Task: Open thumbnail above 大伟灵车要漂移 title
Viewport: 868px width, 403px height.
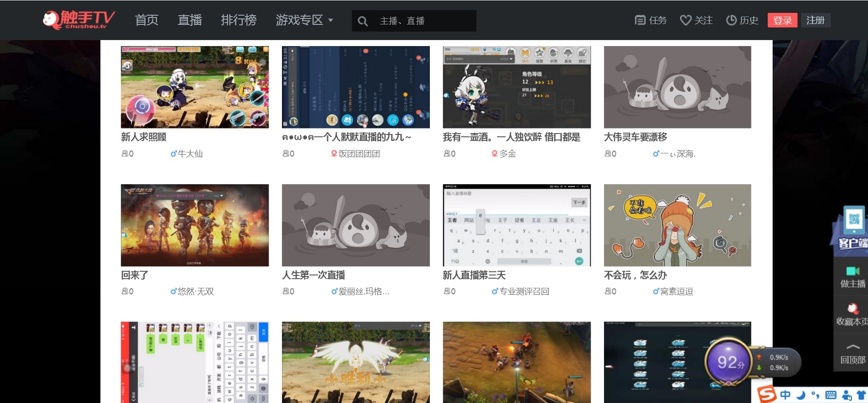Action: click(x=677, y=87)
